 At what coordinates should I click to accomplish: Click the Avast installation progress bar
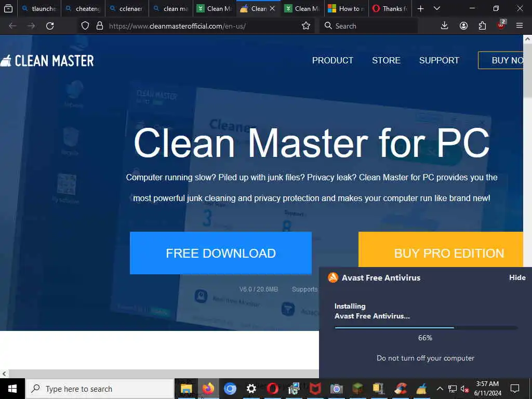[x=426, y=328]
